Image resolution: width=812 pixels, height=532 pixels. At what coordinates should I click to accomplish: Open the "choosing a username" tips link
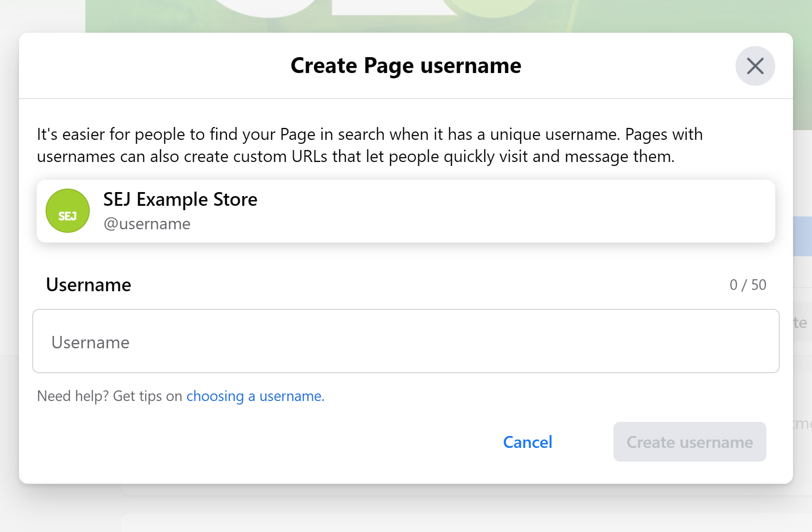255,396
